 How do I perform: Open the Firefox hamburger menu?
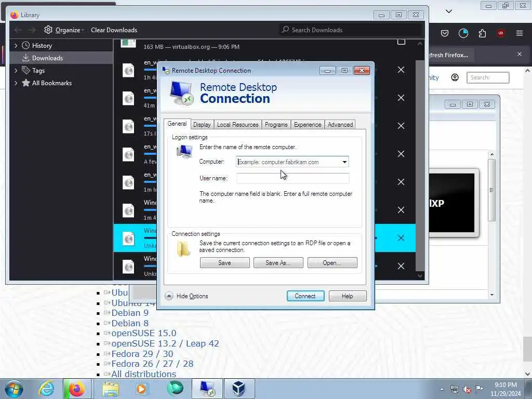click(x=520, y=33)
